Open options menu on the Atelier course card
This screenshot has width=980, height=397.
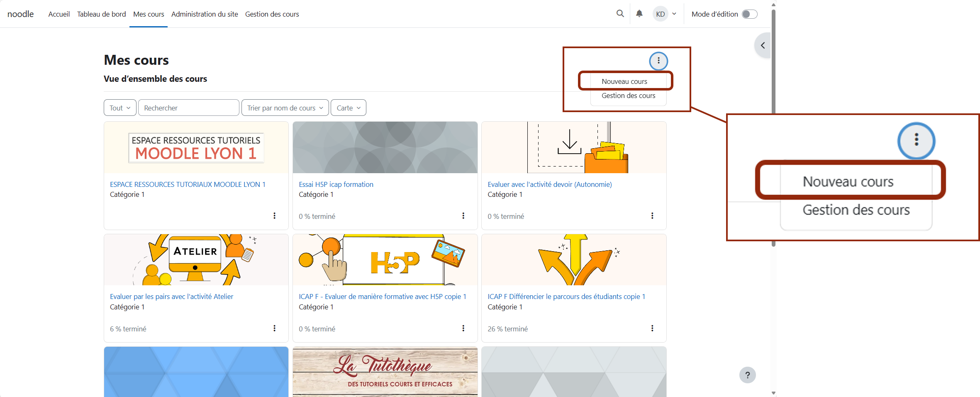[x=274, y=328]
